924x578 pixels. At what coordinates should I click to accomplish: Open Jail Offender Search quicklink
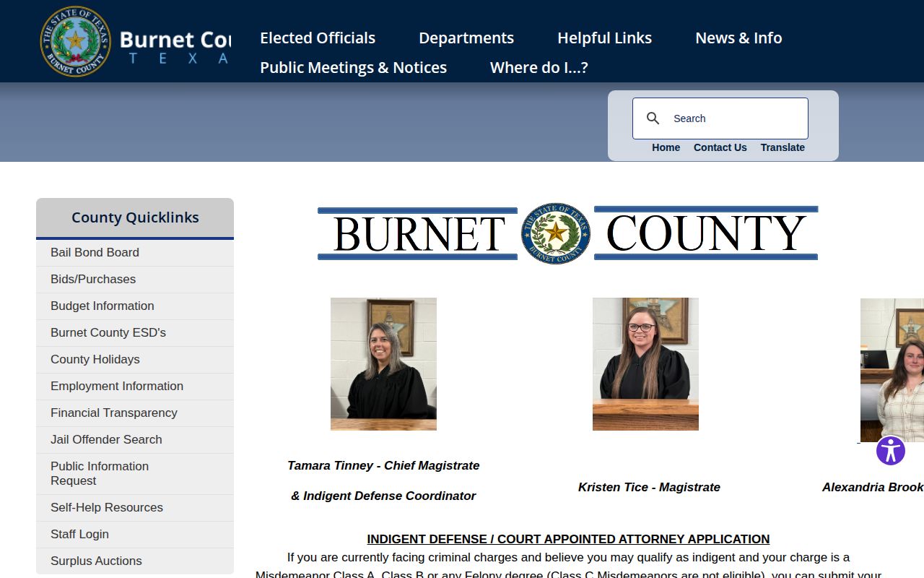point(135,440)
